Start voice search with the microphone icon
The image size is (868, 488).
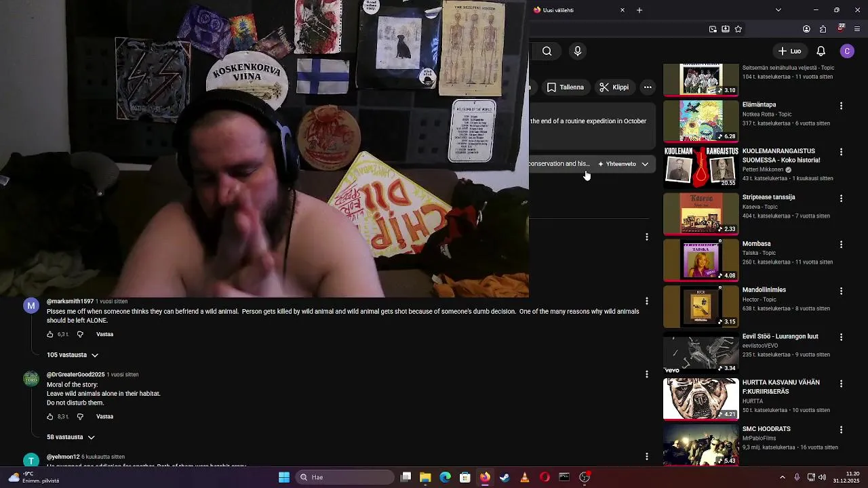(578, 51)
